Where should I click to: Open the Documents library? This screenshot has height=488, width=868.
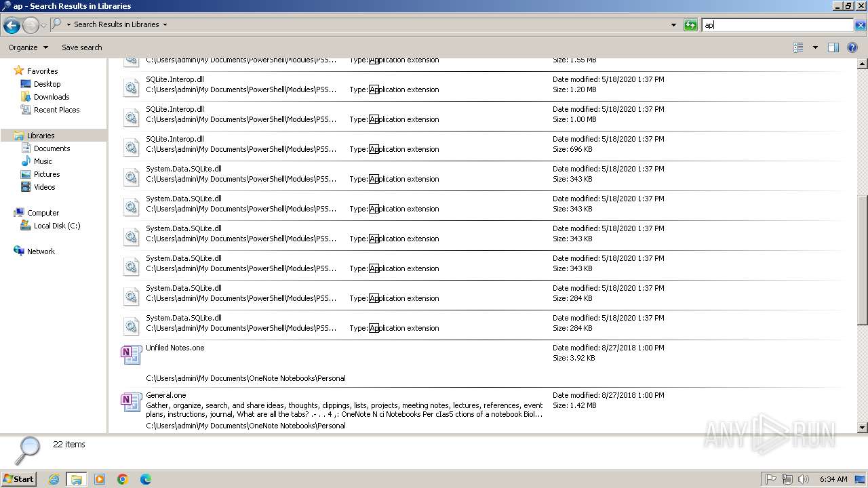coord(52,148)
